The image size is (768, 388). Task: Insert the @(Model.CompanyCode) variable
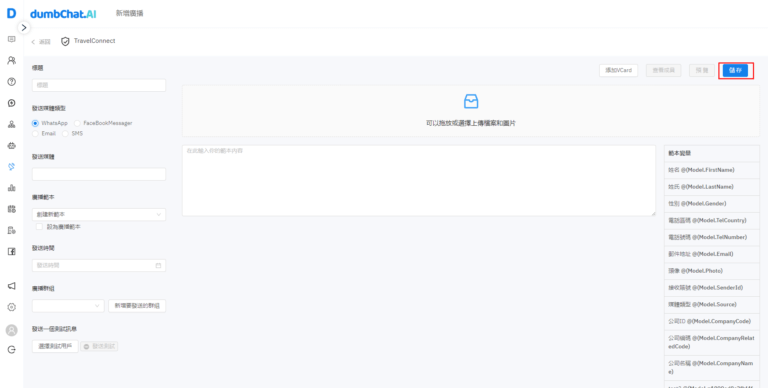712,321
